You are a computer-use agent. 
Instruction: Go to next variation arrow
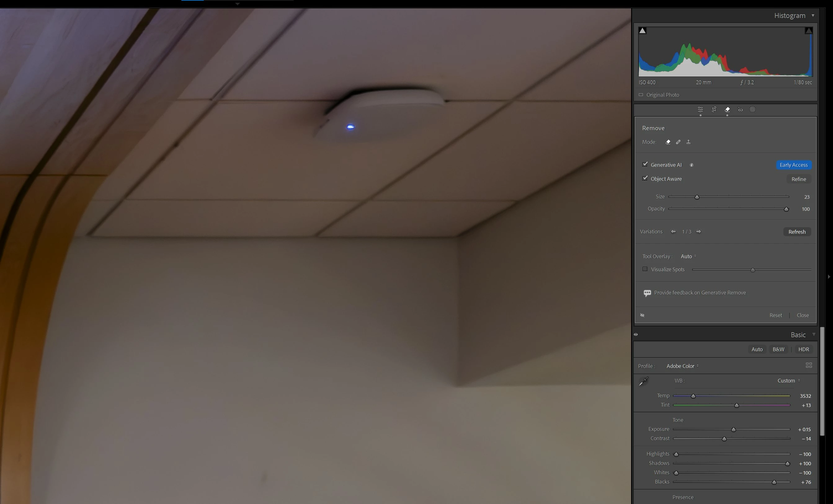click(x=698, y=232)
